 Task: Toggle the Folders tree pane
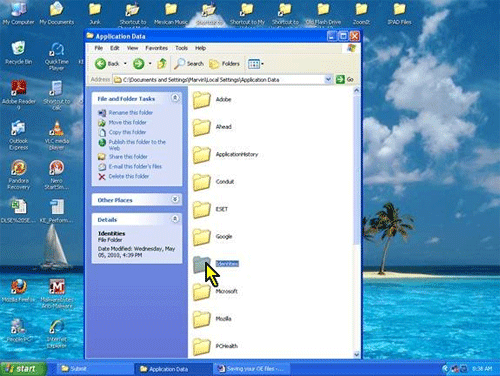224,63
